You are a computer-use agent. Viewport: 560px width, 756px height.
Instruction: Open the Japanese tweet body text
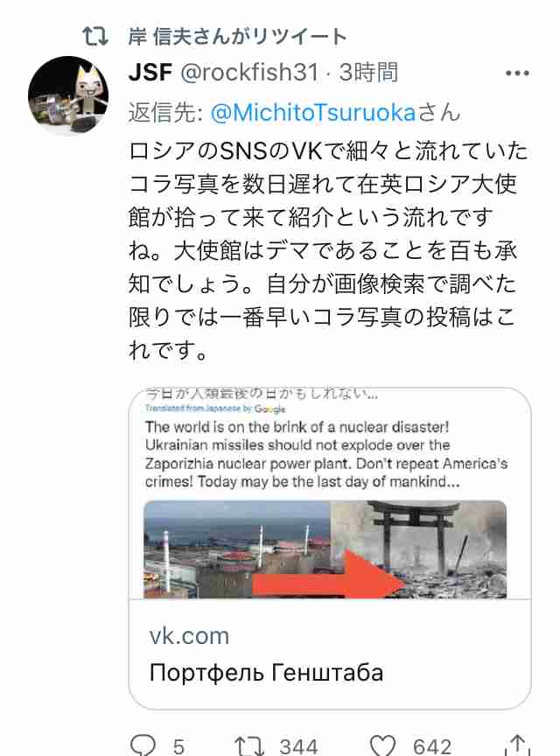tap(328, 251)
